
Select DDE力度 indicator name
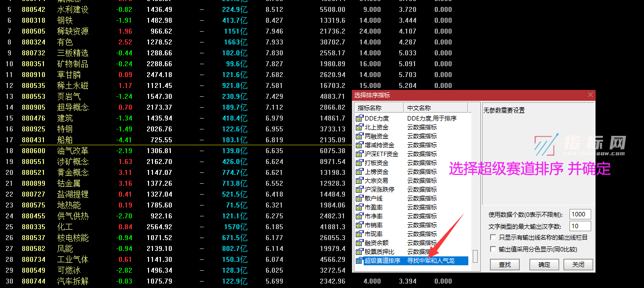coord(377,119)
